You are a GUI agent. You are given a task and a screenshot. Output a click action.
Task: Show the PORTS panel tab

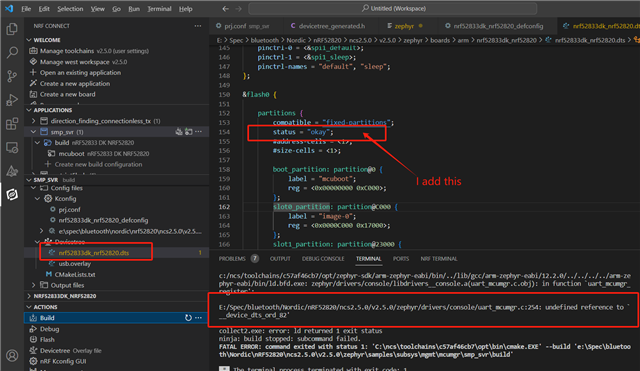coord(401,259)
